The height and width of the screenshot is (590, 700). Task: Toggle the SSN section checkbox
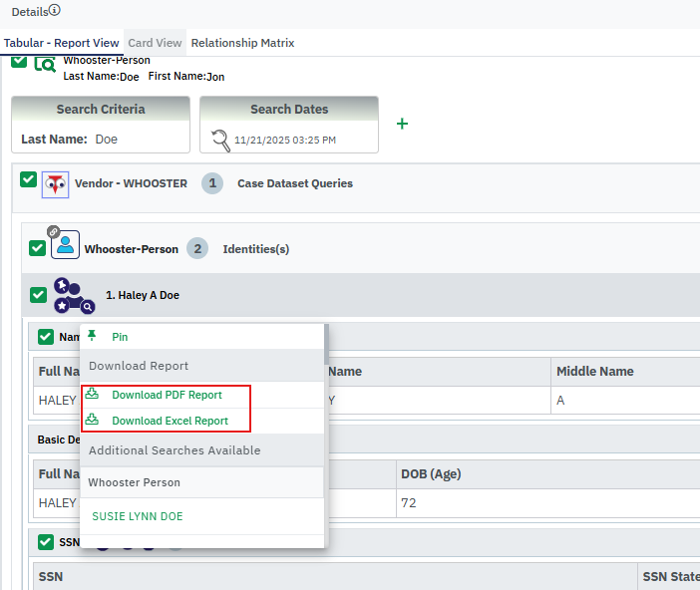tap(46, 542)
